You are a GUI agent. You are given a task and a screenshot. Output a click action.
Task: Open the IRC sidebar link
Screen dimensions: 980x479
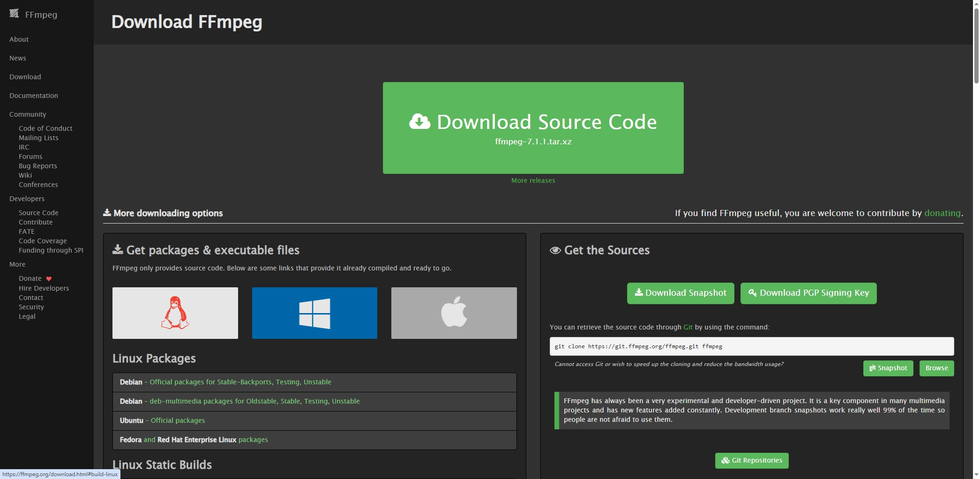pos(24,147)
